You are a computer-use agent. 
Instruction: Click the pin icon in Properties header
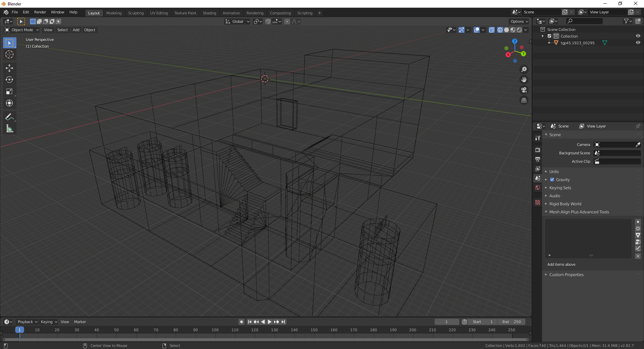[638, 126]
